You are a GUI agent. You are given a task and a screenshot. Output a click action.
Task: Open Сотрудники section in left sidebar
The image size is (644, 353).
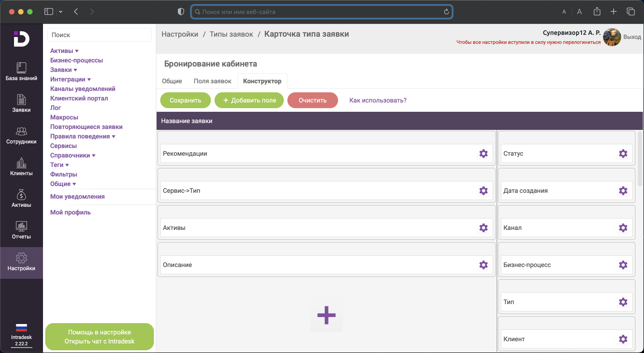pyautogui.click(x=21, y=135)
